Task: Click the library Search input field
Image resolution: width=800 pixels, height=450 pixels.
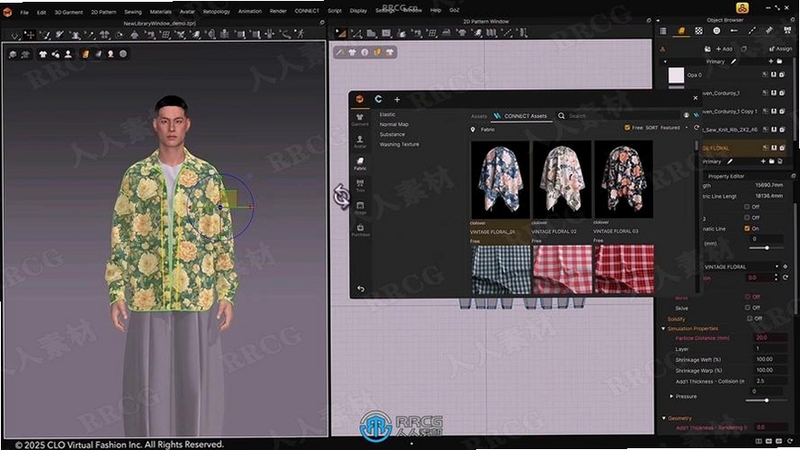Action: (x=623, y=116)
